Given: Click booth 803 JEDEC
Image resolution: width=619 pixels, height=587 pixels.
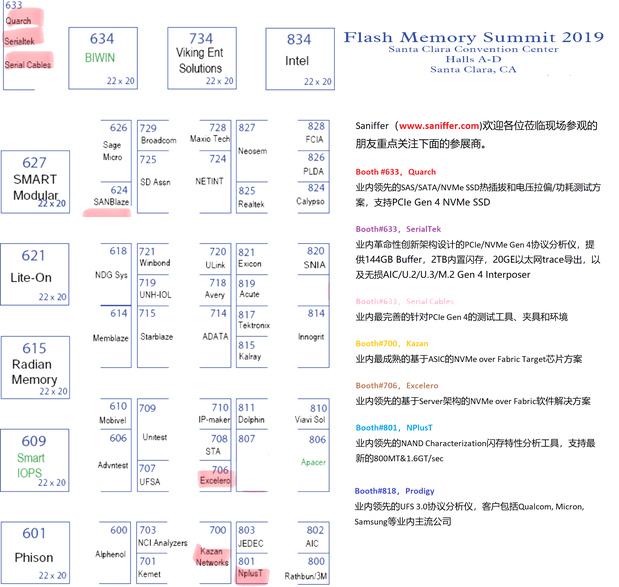Looking at the screenshot, I should (x=252, y=537).
